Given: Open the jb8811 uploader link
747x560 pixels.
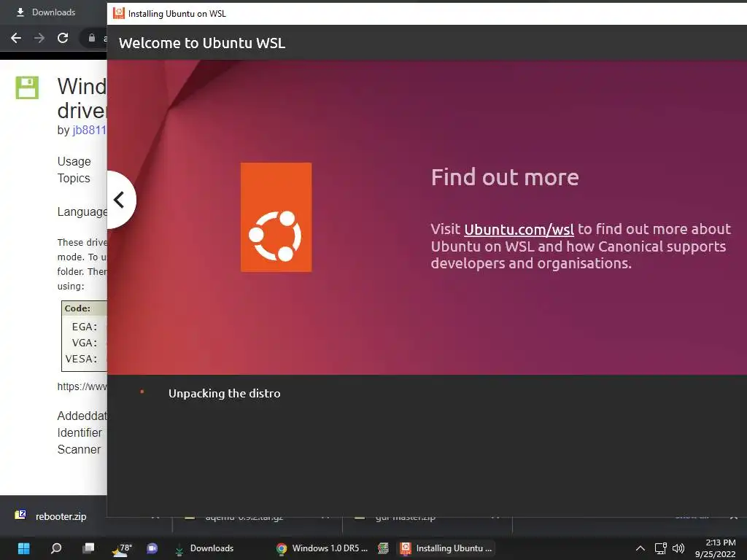Looking at the screenshot, I should 89,130.
